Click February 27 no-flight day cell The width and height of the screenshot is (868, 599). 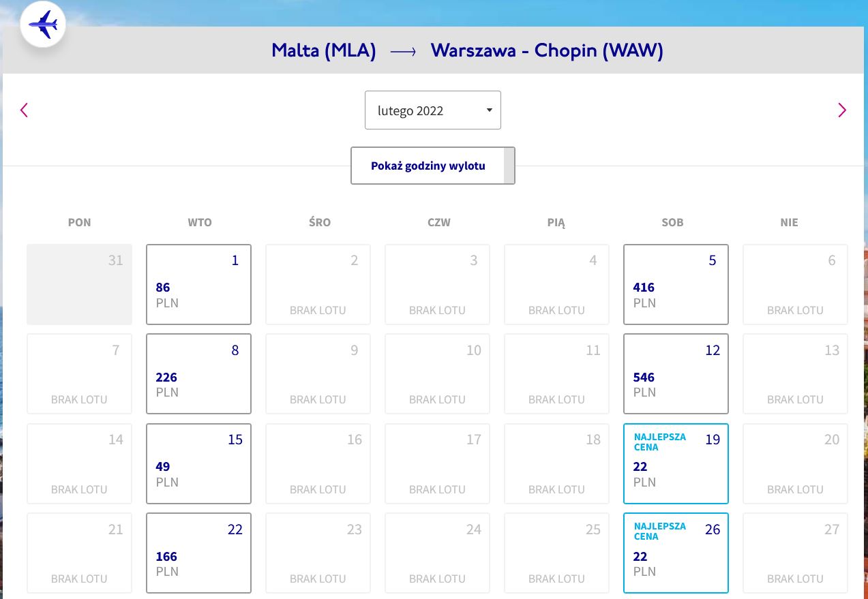[x=795, y=553]
